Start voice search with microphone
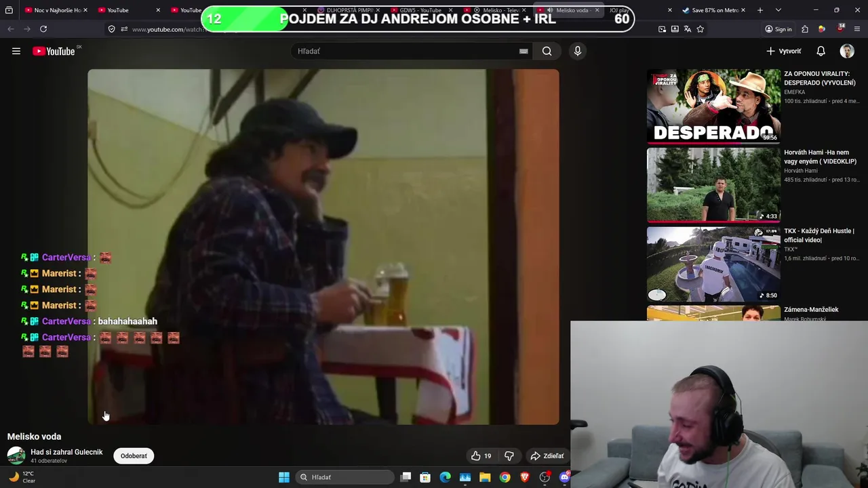 click(578, 51)
